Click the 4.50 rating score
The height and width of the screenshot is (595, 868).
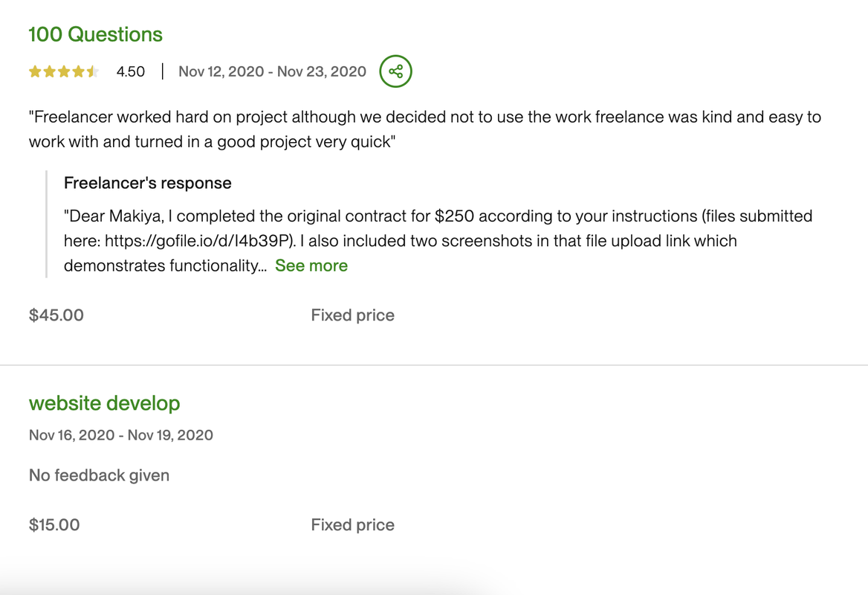pos(131,71)
